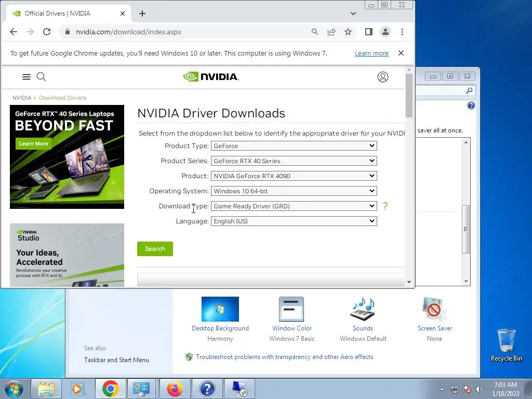The width and height of the screenshot is (532, 399).
Task: Open Desktop Background settings icon
Action: [x=220, y=309]
